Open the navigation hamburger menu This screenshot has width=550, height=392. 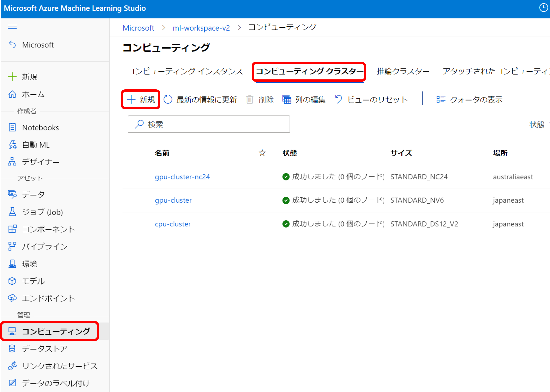(x=12, y=27)
